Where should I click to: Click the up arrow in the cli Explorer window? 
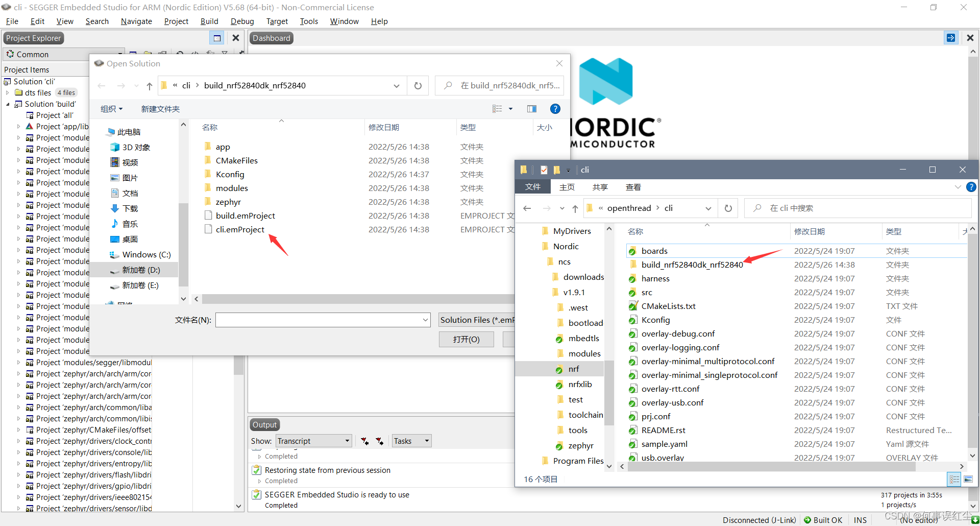pos(575,208)
